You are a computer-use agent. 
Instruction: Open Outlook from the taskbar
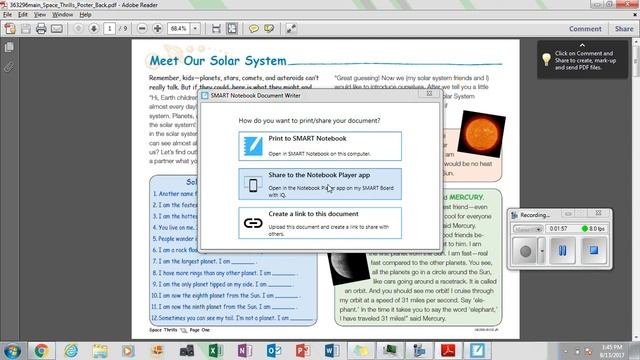tap(273, 351)
